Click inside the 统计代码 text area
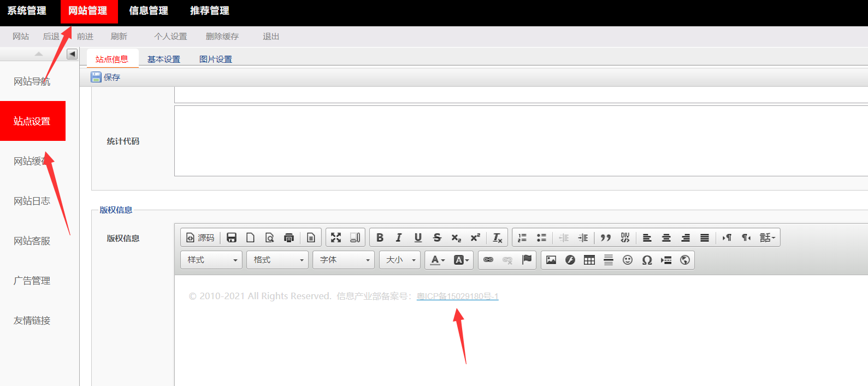Image resolution: width=868 pixels, height=386 pixels. [x=519, y=141]
